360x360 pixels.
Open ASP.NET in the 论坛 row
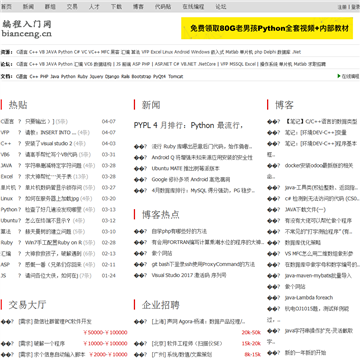[162, 64]
